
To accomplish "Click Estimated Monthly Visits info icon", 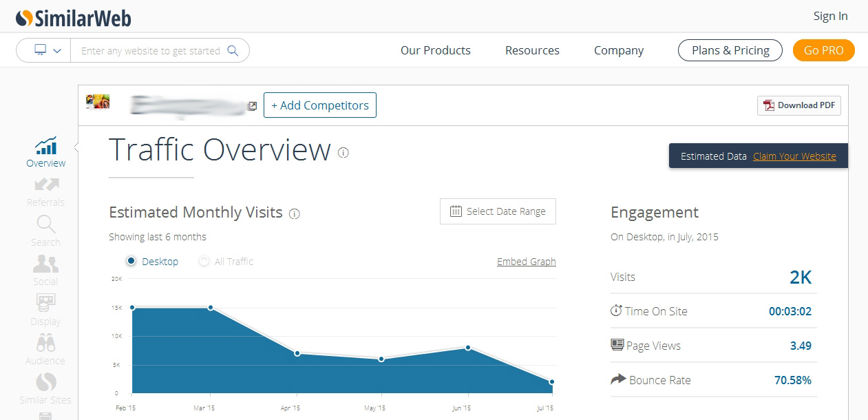I will (295, 213).
